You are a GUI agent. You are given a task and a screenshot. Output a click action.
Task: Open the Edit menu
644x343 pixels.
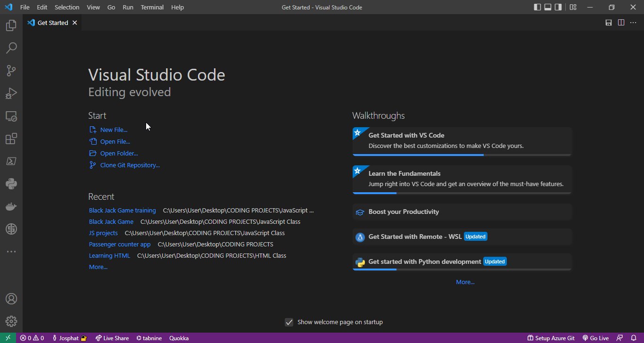(42, 7)
